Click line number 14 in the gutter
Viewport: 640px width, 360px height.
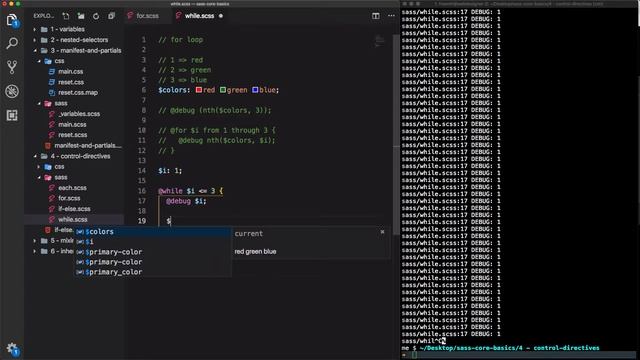(142, 171)
